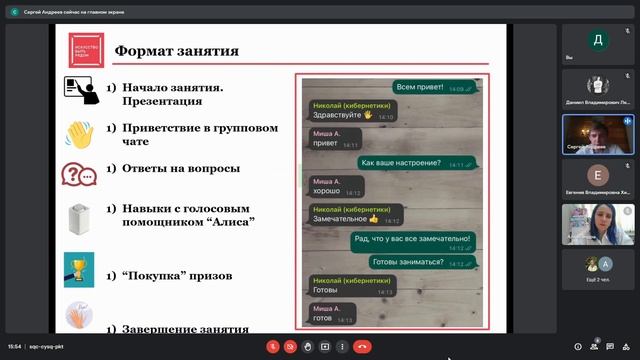Click the chat message Здравствуйте

pos(353,111)
